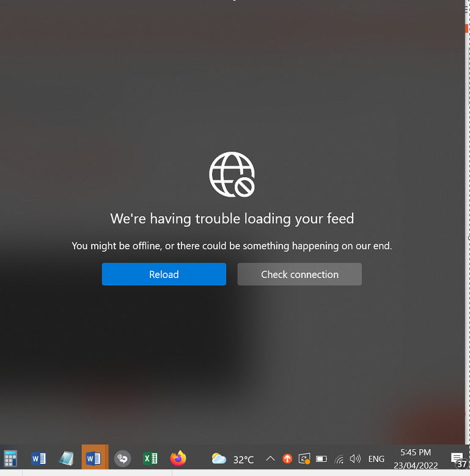
Task: Open the round grey globe app icon
Action: tap(122, 458)
